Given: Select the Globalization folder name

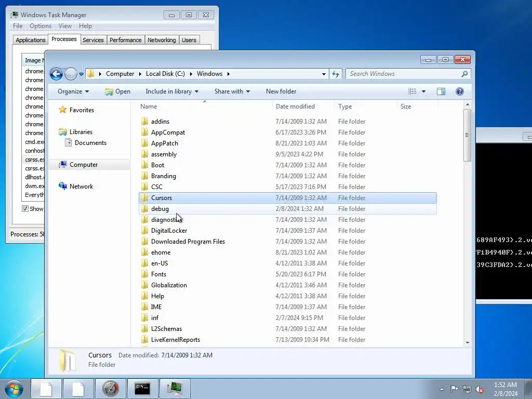Looking at the screenshot, I should pos(169,285).
